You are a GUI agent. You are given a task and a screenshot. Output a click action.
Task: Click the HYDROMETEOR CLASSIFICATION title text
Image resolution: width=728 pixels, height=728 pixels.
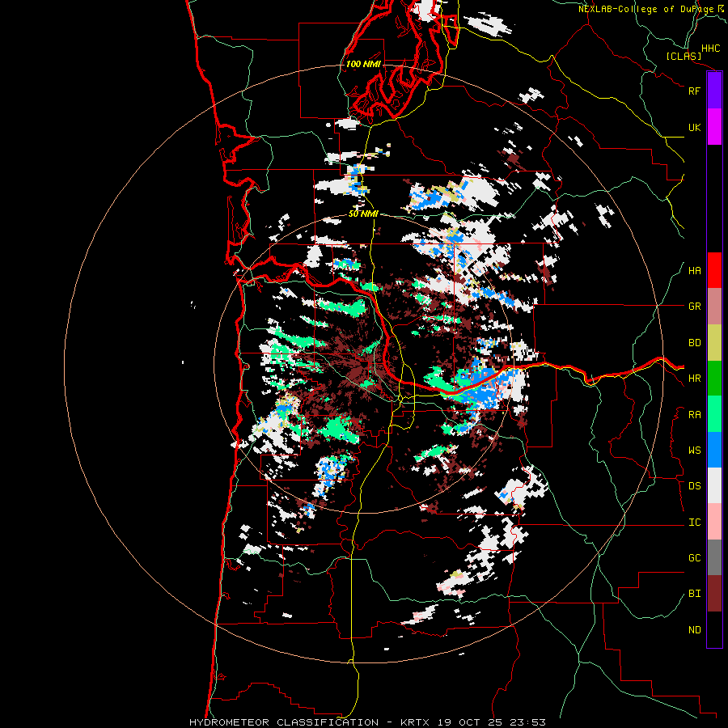pyautogui.click(x=284, y=722)
